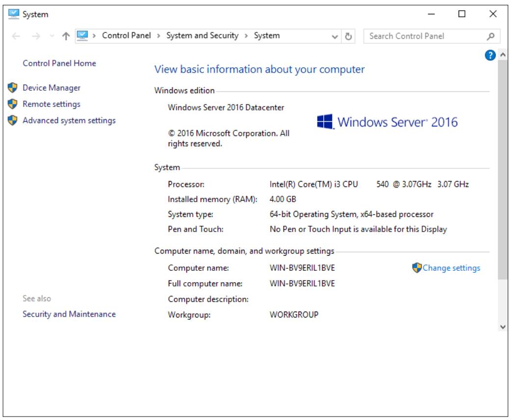Image resolution: width=511 pixels, height=420 pixels.
Task: Click the System window title icon
Action: (x=14, y=14)
